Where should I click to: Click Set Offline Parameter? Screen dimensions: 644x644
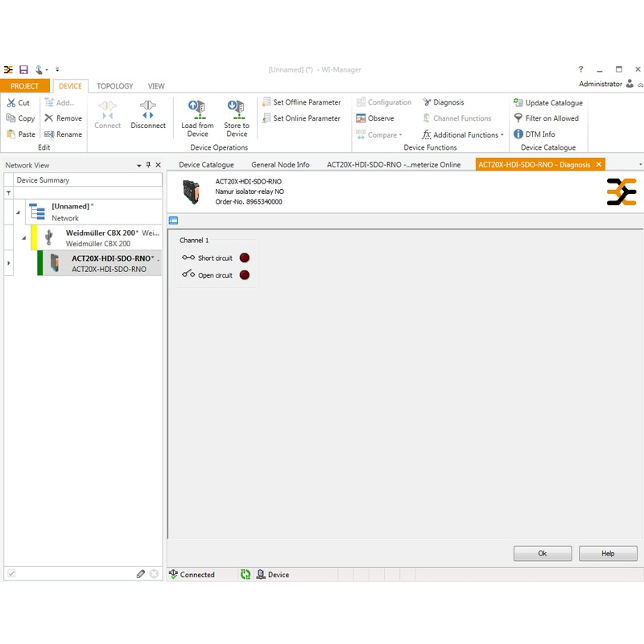[302, 102]
